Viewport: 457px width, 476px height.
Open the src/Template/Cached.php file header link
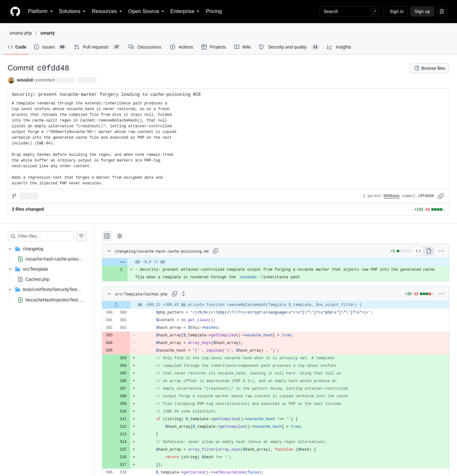[x=141, y=294]
